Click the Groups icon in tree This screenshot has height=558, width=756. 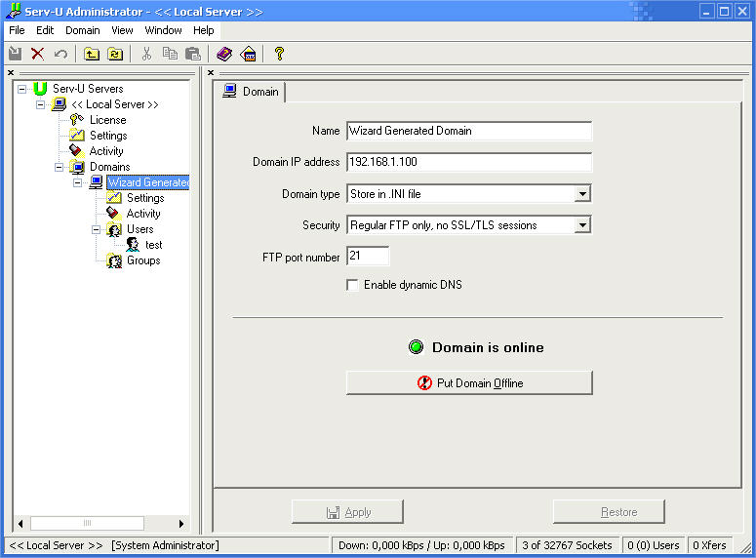[x=114, y=260]
